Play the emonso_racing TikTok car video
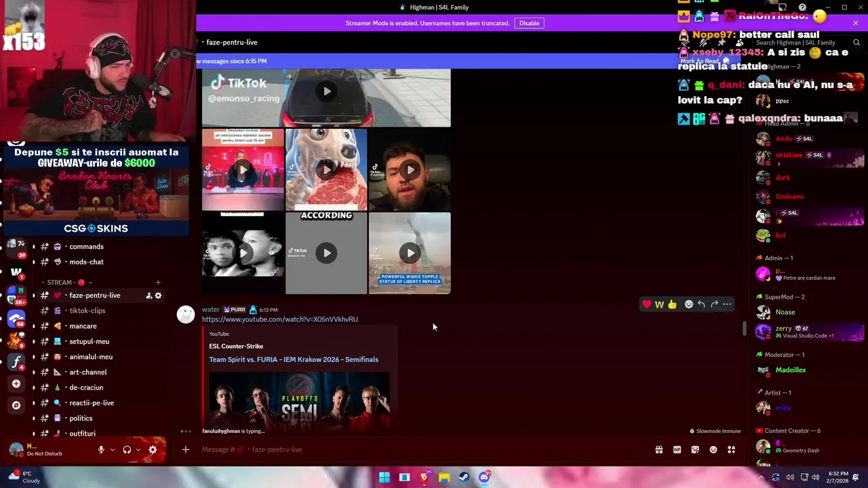This screenshot has width=868, height=488. tap(326, 91)
